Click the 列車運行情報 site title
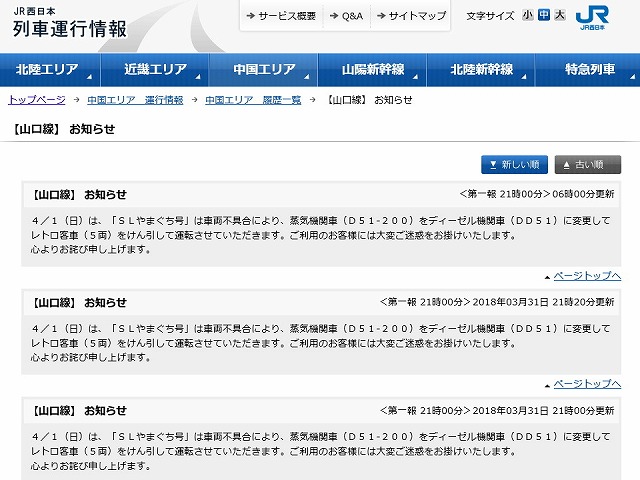Screen dimensions: 640x480 tap(70, 29)
